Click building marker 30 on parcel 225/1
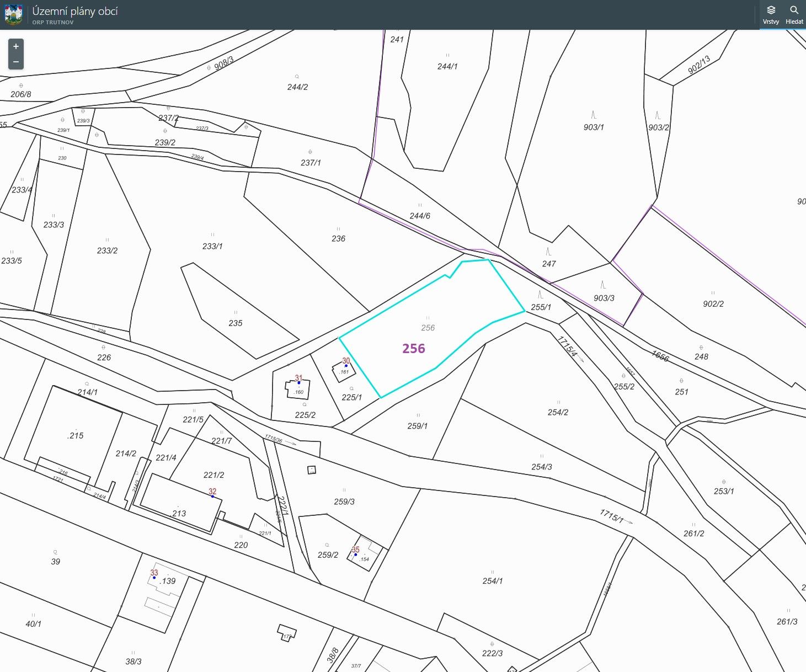 pos(346,365)
